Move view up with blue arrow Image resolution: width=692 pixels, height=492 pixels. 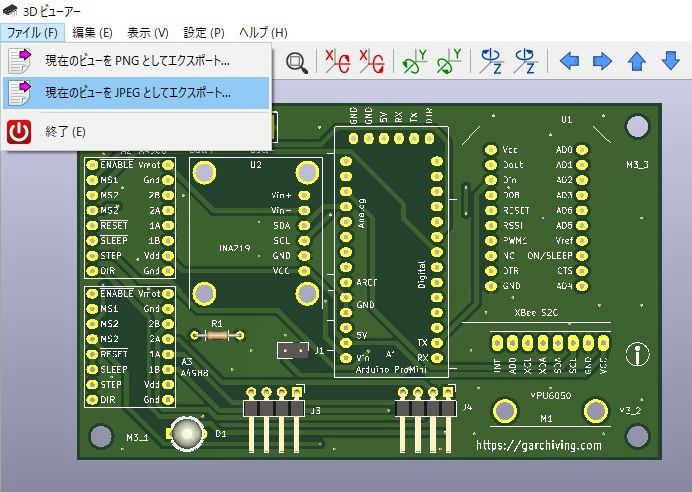coord(636,61)
